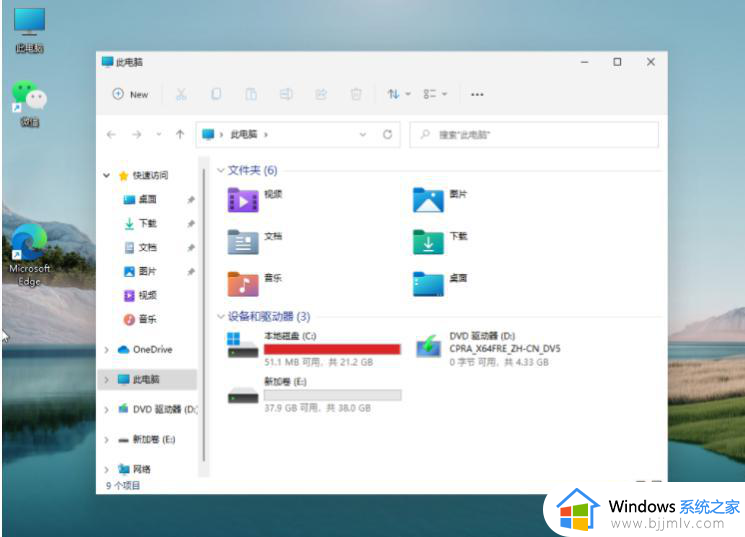Expand the OneDrive tree node
Viewport: 745px width, 537px height.
(106, 350)
